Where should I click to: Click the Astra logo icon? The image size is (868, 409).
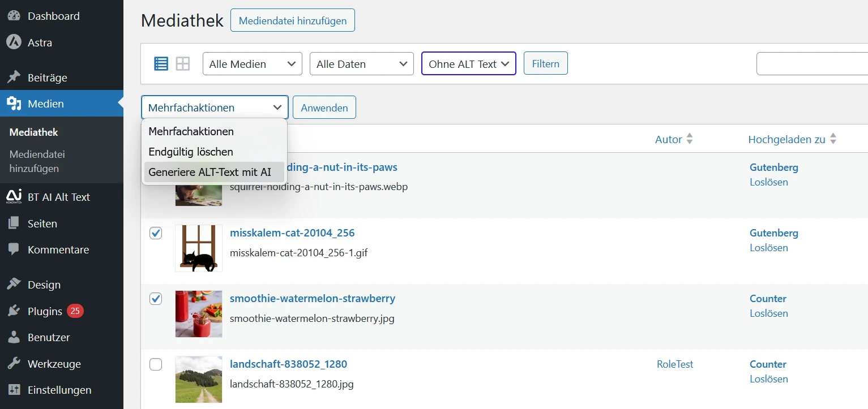(14, 42)
